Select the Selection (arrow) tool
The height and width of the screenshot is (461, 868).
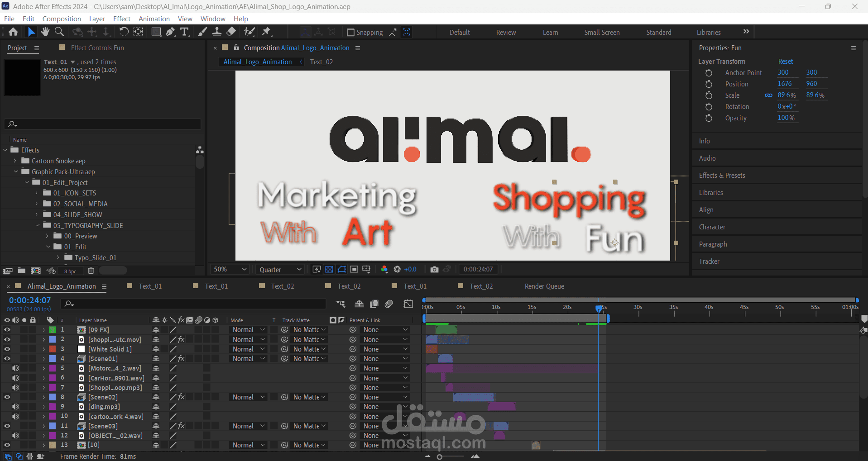(x=31, y=32)
